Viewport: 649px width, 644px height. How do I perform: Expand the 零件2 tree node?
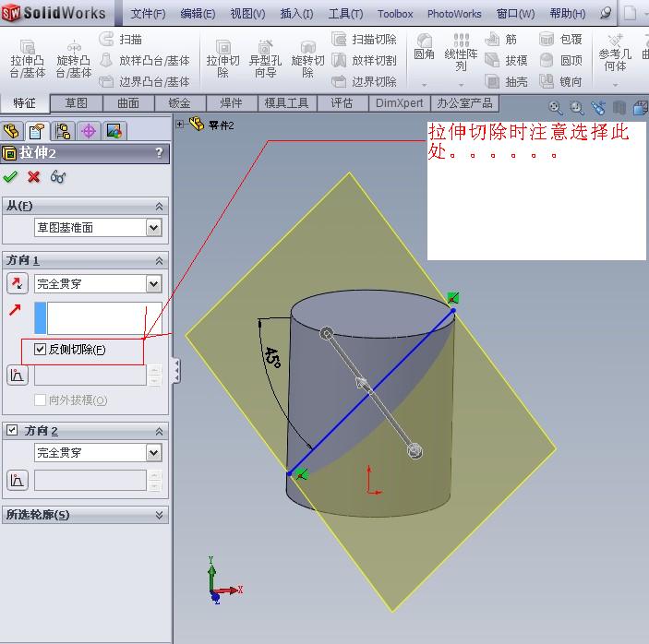(x=180, y=124)
